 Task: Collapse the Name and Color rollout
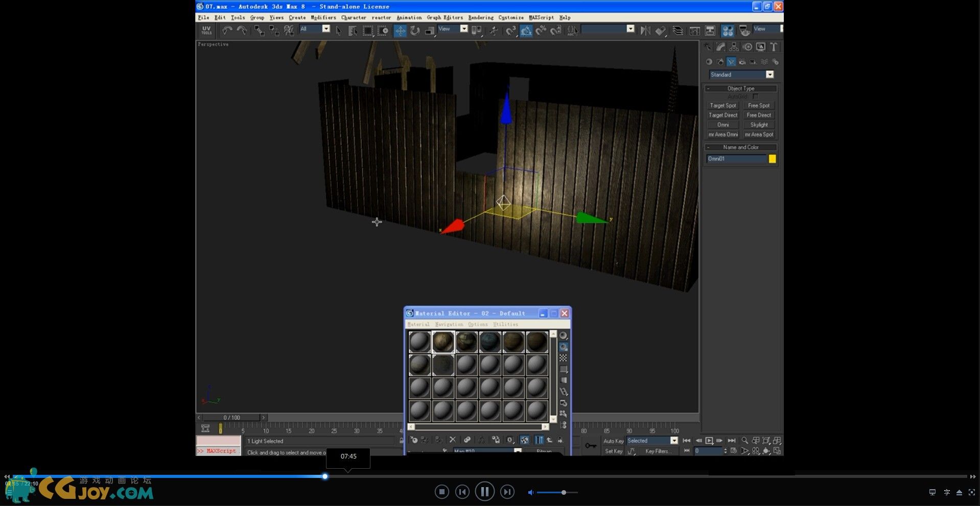point(741,147)
